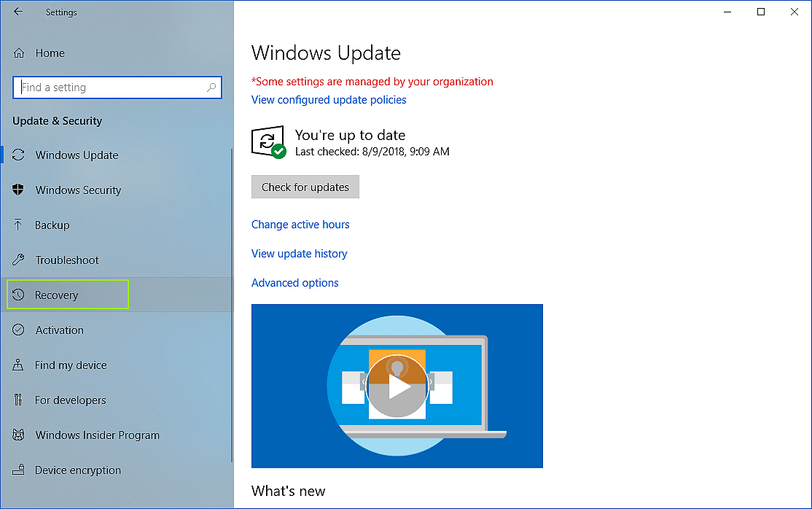The image size is (812, 509).
Task: Open Find my device settings
Action: coord(117,365)
